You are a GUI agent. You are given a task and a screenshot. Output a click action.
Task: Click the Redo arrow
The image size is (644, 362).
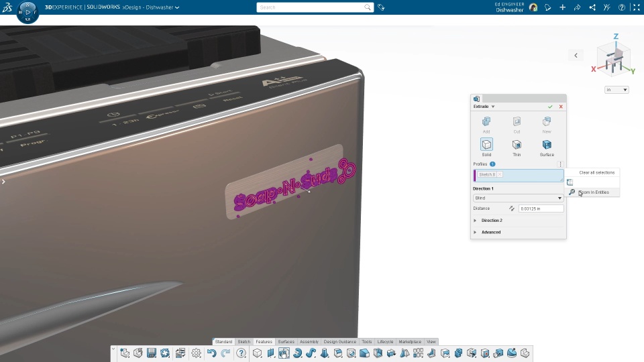click(225, 353)
